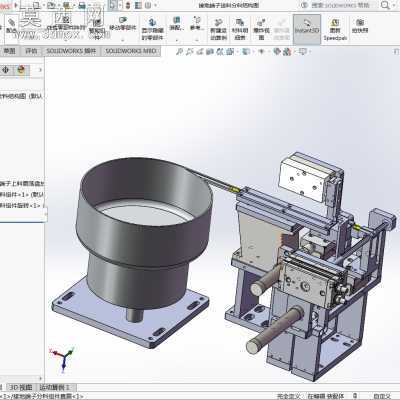The image size is (400, 400).
Task: Open Reference Geometry (参考..) tool
Action: point(197,24)
